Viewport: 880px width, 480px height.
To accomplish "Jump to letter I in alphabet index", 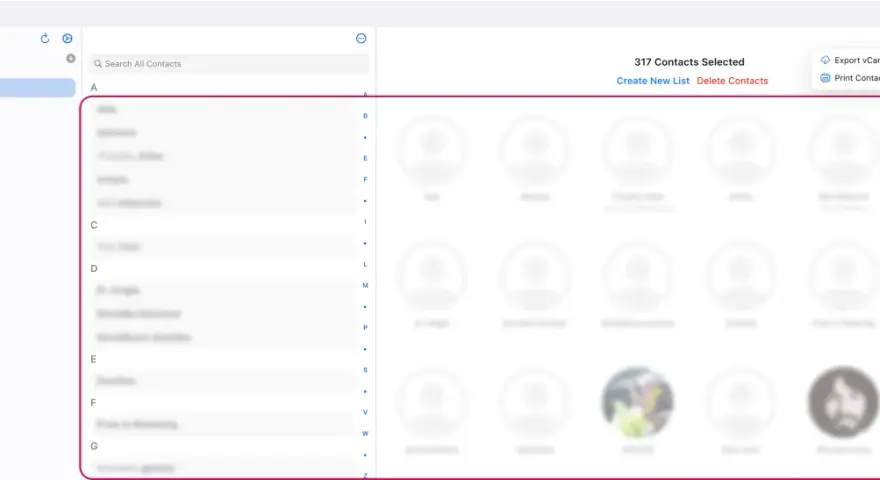I will point(365,222).
